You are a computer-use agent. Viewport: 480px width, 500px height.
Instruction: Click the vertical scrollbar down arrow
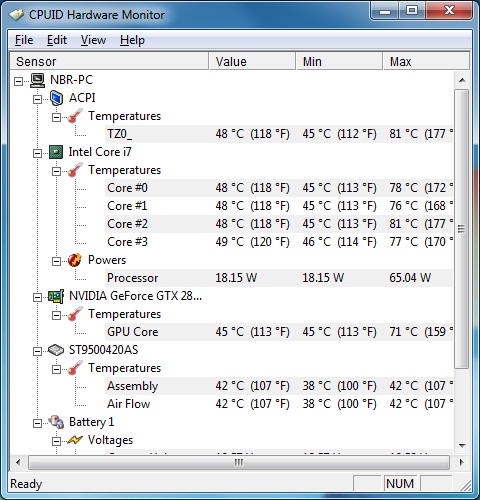coord(462,445)
